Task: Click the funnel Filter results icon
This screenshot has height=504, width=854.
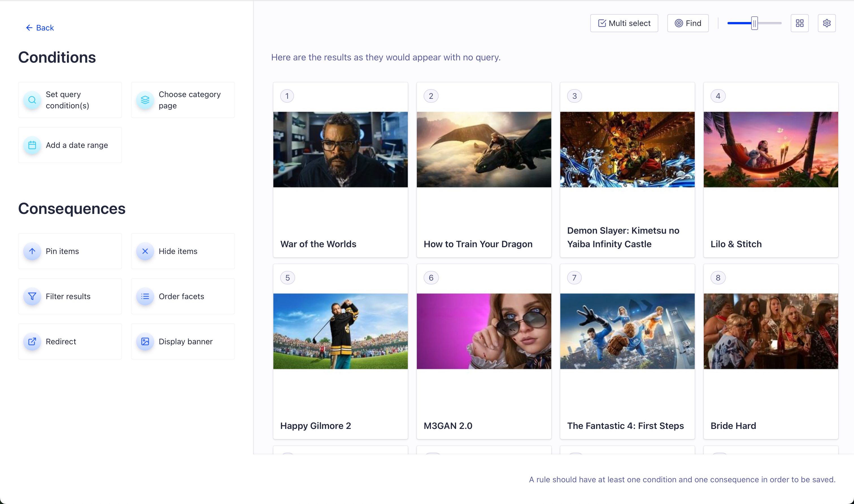Action: tap(32, 297)
